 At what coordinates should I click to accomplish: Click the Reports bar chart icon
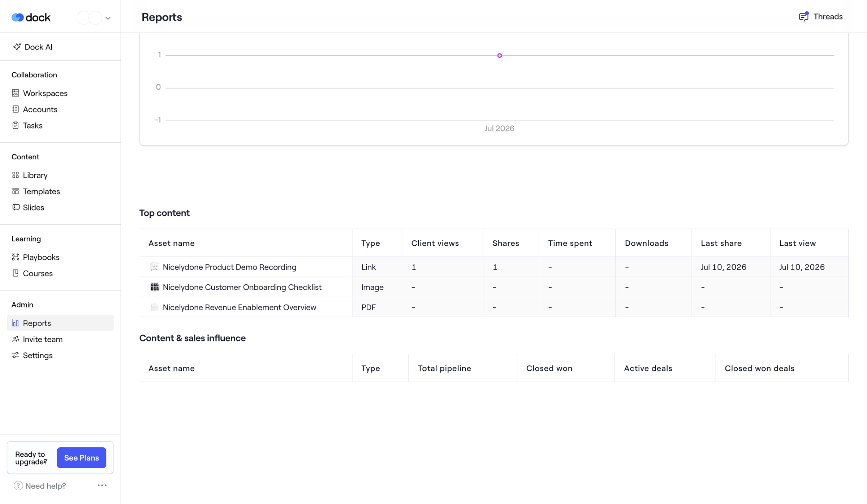pyautogui.click(x=16, y=323)
